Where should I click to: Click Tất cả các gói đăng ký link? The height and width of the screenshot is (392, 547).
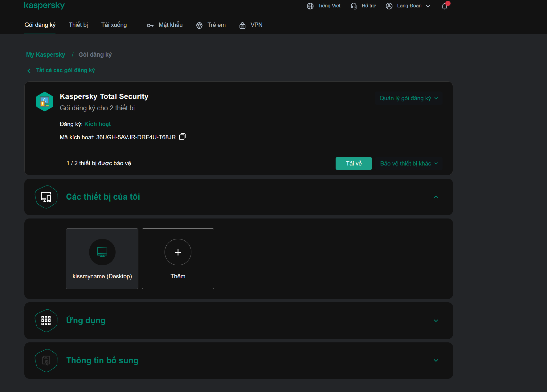pos(65,71)
